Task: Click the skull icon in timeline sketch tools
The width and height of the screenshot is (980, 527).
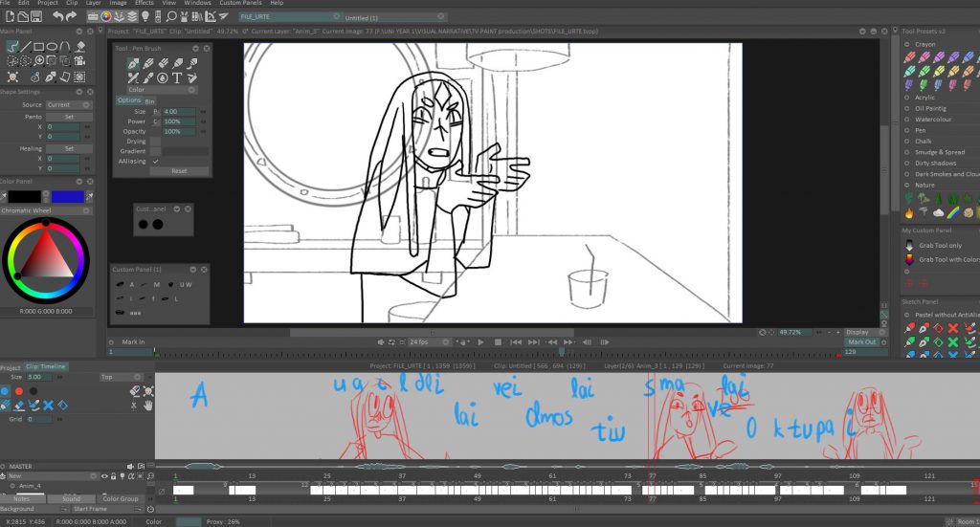Action: 148,391
